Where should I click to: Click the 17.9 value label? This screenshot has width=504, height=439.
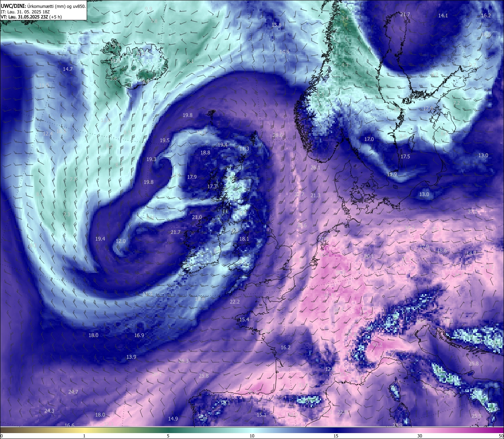tap(192, 177)
